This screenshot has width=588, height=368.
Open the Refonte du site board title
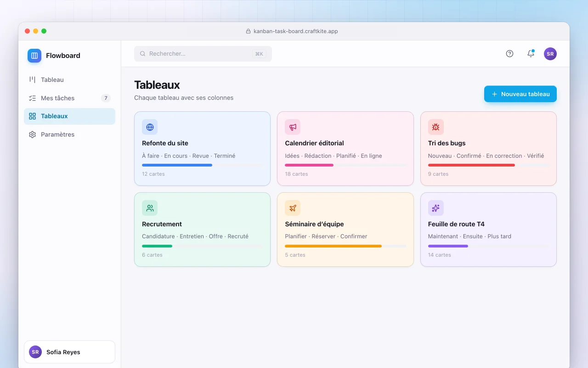tap(165, 143)
